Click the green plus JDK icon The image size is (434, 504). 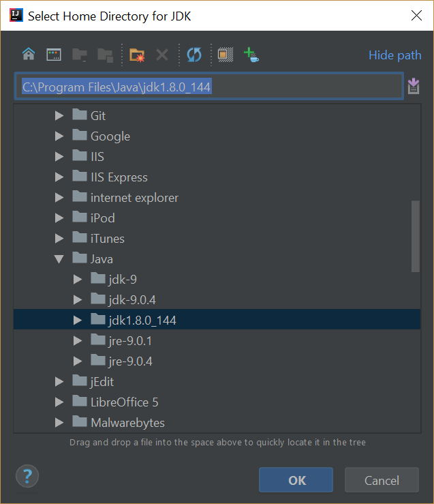[x=251, y=55]
